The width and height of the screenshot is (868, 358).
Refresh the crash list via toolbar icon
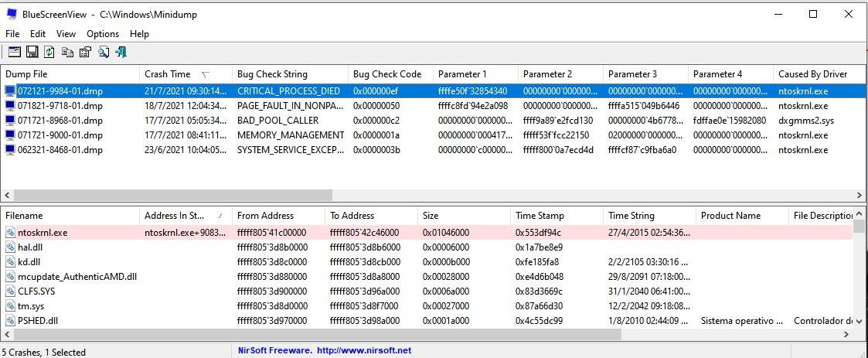tap(49, 52)
